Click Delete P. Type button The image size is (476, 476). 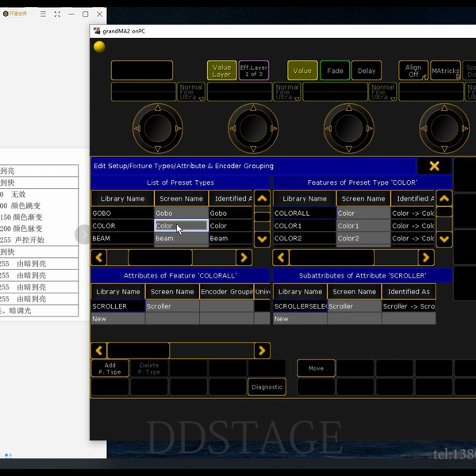click(149, 368)
